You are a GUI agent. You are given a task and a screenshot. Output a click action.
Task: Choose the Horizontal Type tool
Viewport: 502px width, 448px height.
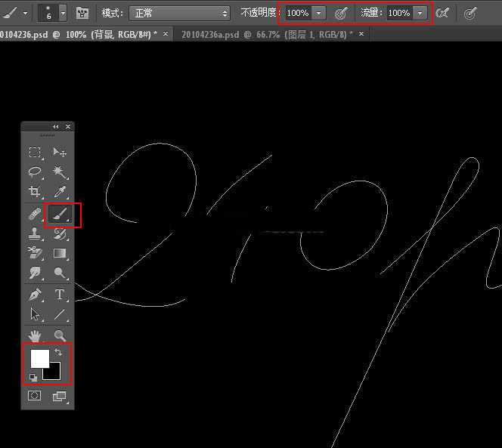click(60, 295)
